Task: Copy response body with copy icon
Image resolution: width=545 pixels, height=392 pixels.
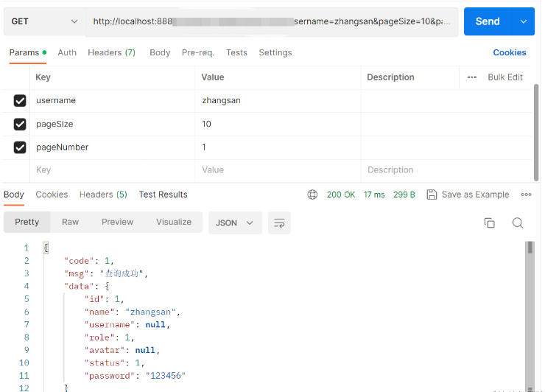Action: pos(489,223)
